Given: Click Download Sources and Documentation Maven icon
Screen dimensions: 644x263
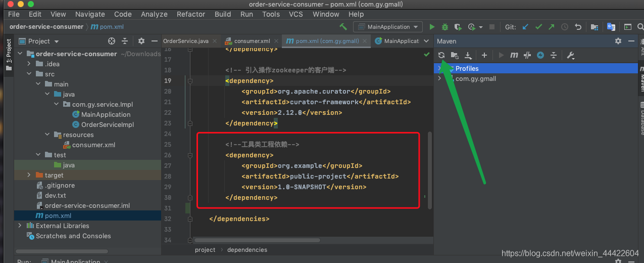Looking at the screenshot, I should [x=468, y=55].
